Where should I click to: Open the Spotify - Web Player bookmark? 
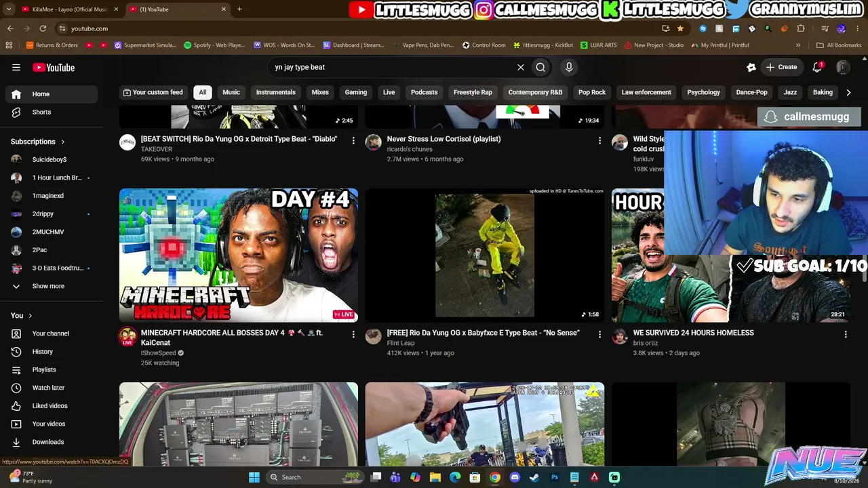(214, 45)
